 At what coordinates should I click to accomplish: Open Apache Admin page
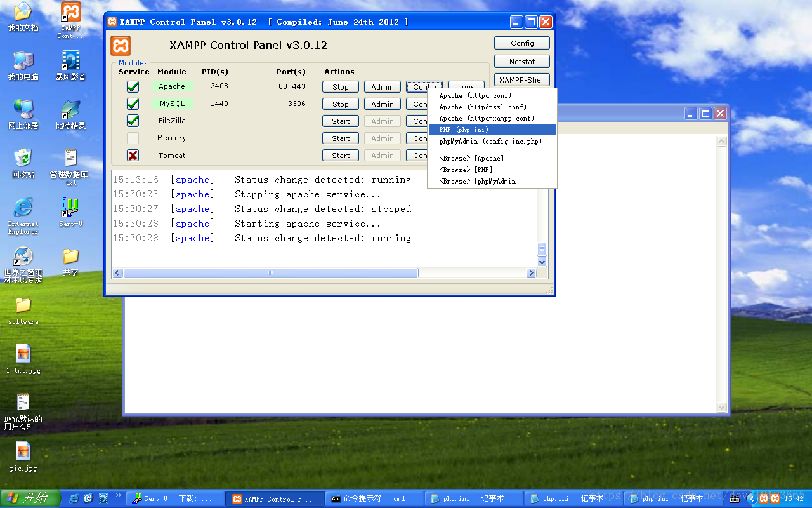(383, 87)
